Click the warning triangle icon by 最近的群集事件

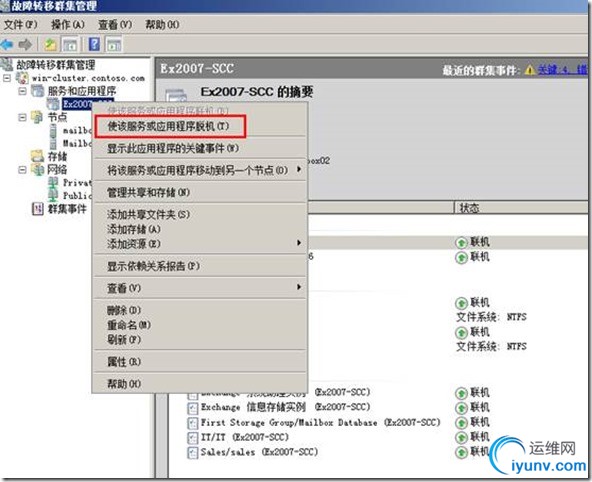point(530,70)
